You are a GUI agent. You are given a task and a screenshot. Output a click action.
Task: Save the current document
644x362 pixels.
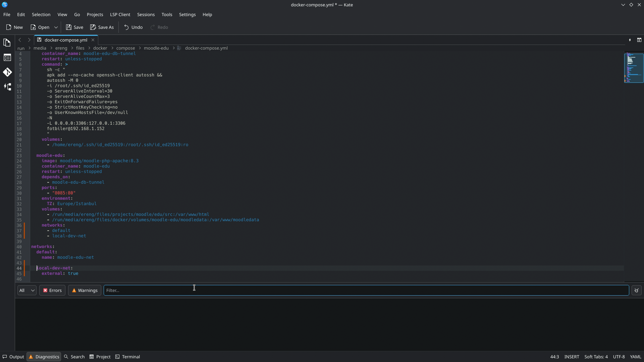pyautogui.click(x=74, y=27)
